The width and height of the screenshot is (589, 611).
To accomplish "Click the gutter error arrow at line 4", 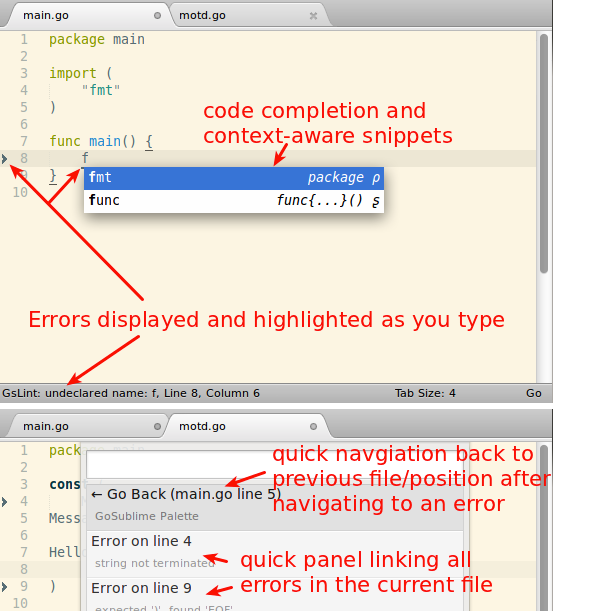I will (4, 502).
